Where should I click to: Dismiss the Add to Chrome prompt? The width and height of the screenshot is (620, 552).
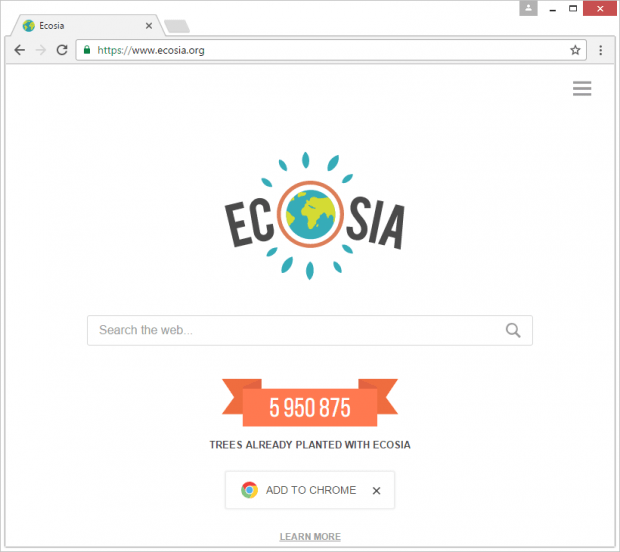click(376, 491)
